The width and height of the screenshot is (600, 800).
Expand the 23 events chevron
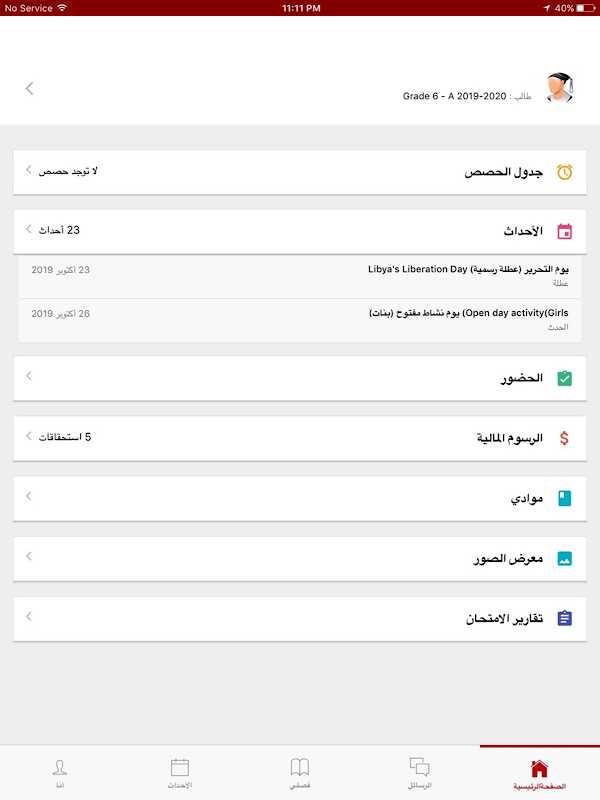[x=29, y=230]
